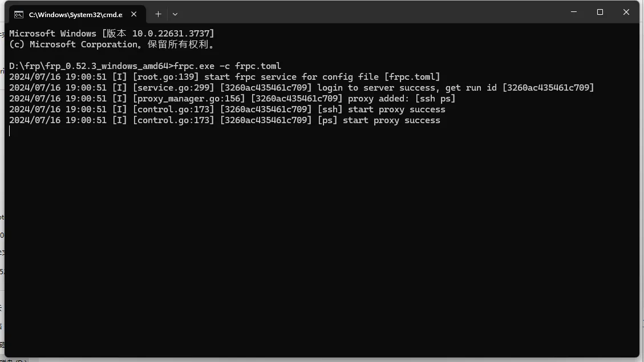Screen dimensions: 644x362
Task: Click the proxy_manager.go:156 proxy added line
Action: (232, 99)
